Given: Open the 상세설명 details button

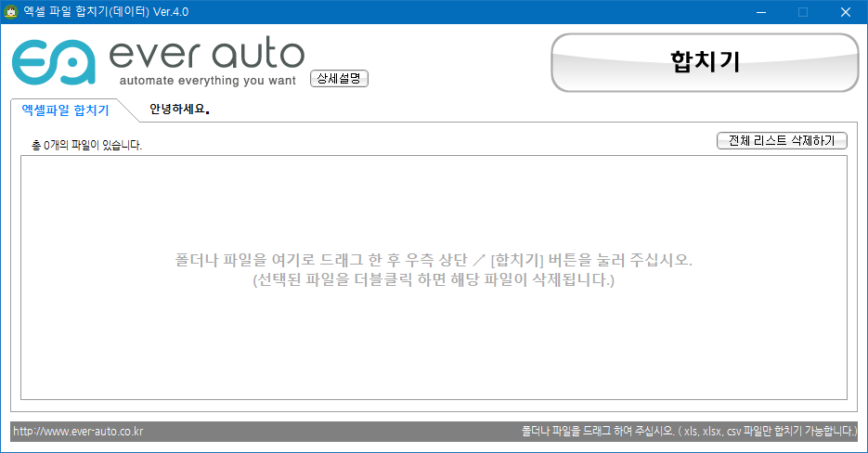Looking at the screenshot, I should (x=339, y=79).
